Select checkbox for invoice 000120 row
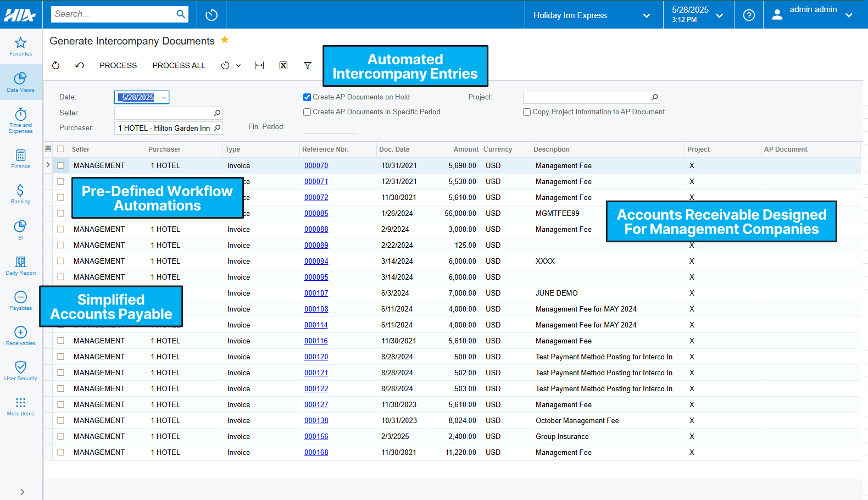Viewport: 868px width, 500px height. coord(60,357)
